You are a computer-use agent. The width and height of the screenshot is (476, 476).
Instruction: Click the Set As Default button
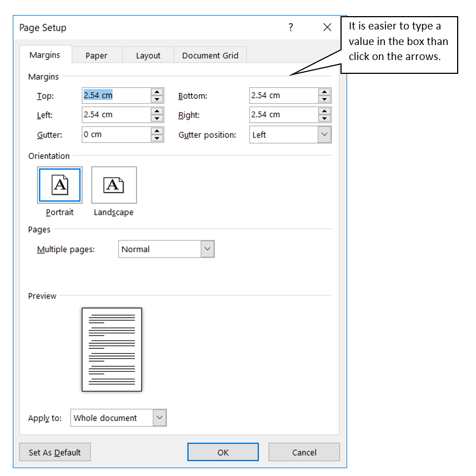point(55,452)
